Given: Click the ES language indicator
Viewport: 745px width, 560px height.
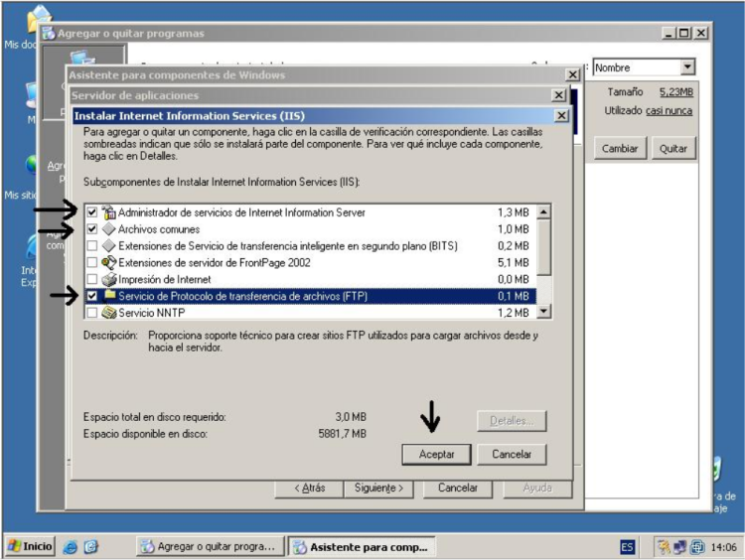Looking at the screenshot, I should tap(627, 547).
